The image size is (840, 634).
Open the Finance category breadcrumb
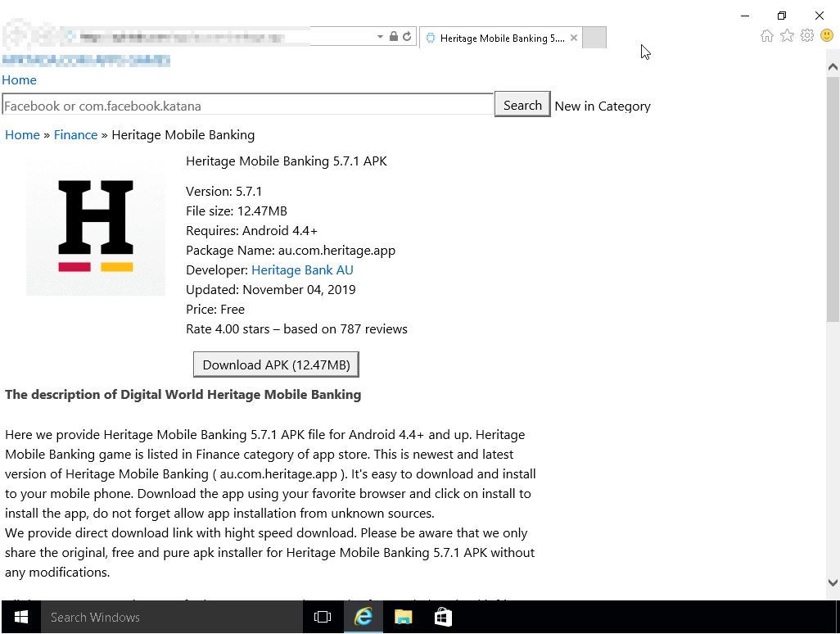(x=75, y=135)
